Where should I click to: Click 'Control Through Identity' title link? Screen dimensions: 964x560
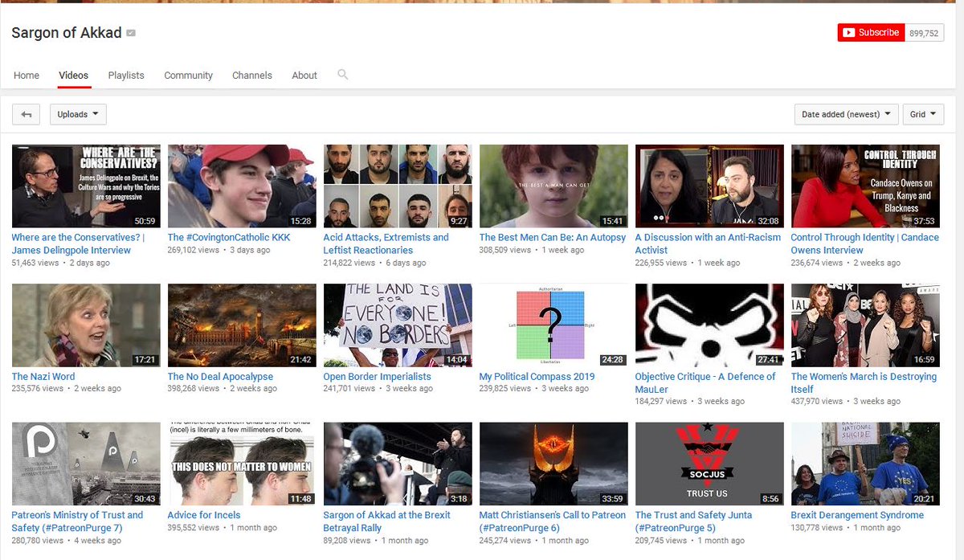point(865,244)
